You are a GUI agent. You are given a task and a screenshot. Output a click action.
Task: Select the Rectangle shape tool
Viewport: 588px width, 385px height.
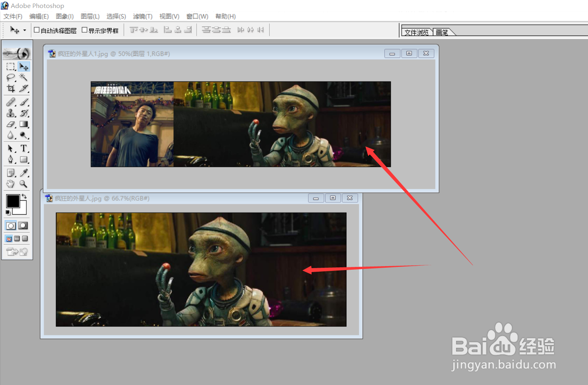24,160
